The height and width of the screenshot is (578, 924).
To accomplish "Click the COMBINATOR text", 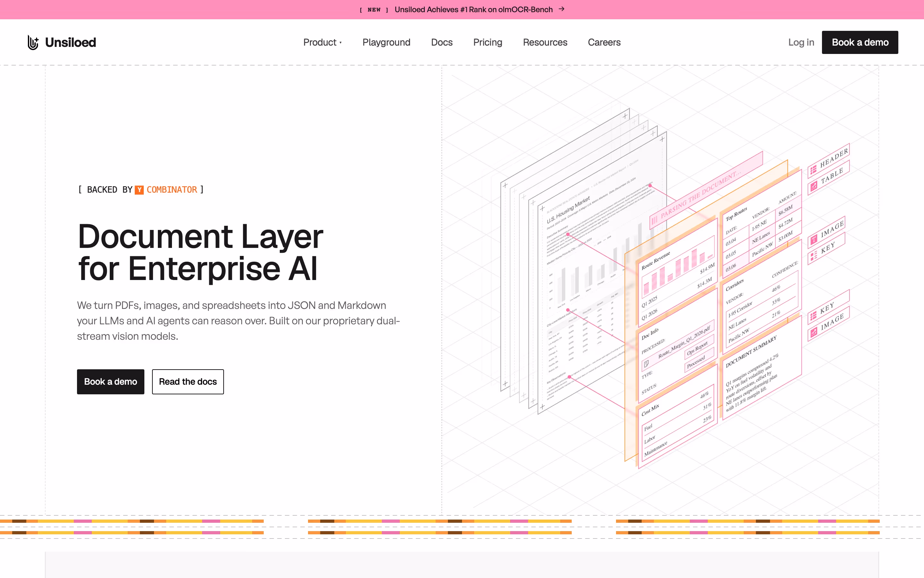I will coord(172,189).
